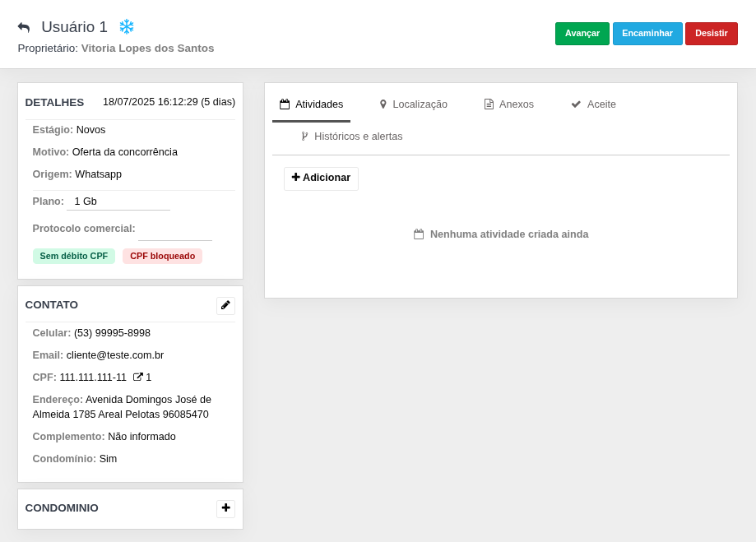Click the checkmark icon for Aceite

[576, 104]
